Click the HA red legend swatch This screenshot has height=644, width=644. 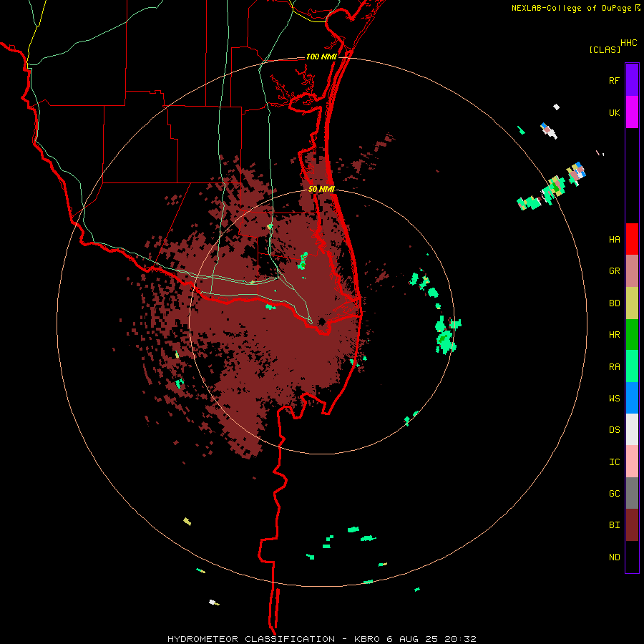pyautogui.click(x=632, y=239)
